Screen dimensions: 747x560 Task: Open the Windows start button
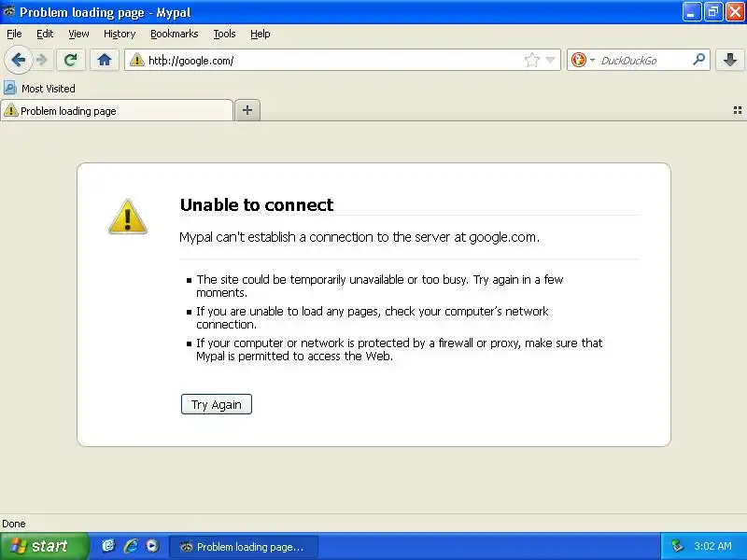(44, 546)
